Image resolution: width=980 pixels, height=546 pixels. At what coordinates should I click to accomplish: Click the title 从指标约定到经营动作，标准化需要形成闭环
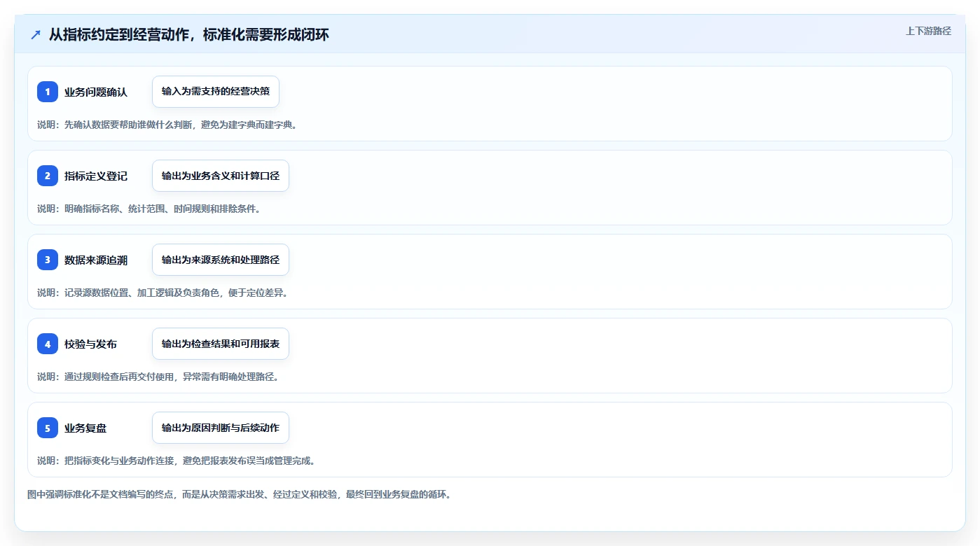tap(189, 35)
